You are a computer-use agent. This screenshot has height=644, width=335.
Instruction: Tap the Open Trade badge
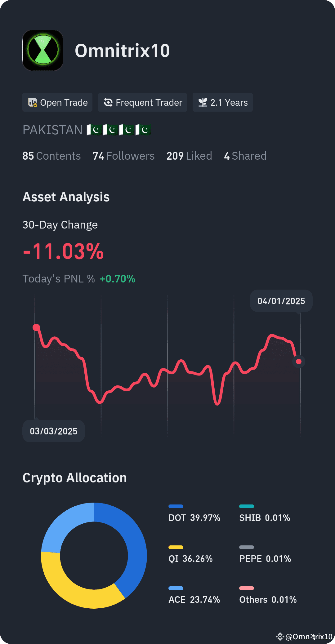(x=57, y=102)
